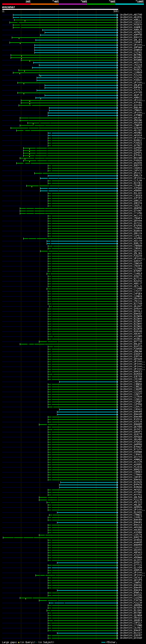Image resolution: width=146 pixels, height=644 pixels.
Task: Open the hit UniRef100_Q0W9E2
Action: pos(131,27)
